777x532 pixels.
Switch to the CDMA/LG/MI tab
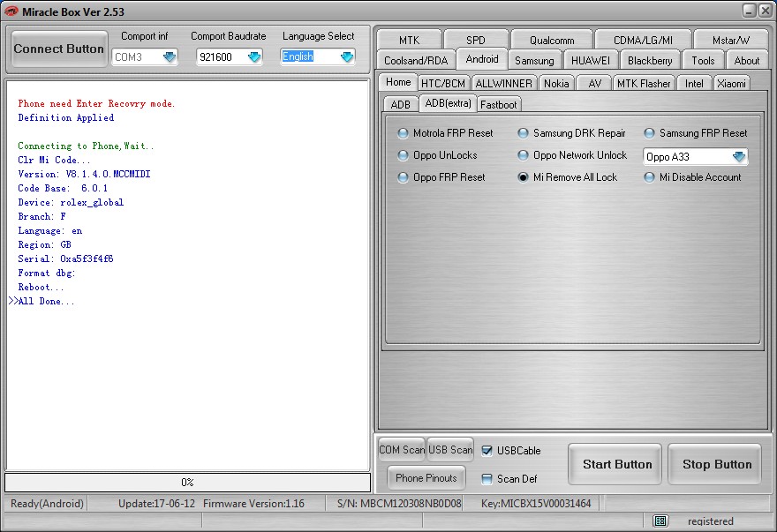click(643, 40)
